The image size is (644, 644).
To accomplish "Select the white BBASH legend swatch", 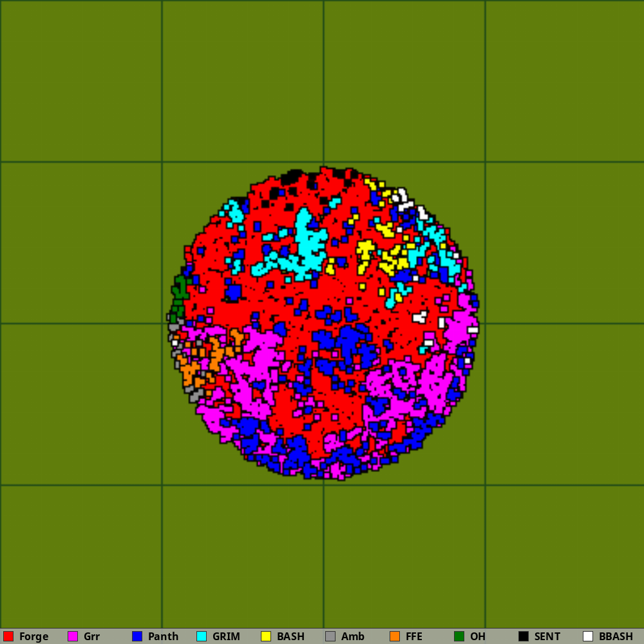I will coord(588,636).
